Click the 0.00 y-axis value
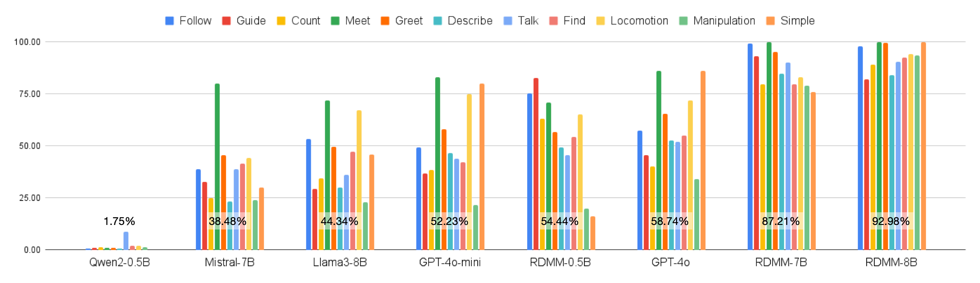The image size is (980, 283). (32, 250)
